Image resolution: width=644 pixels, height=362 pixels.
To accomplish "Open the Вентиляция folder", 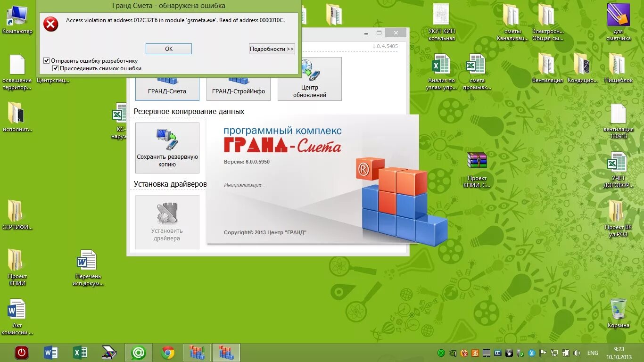I will point(547,68).
